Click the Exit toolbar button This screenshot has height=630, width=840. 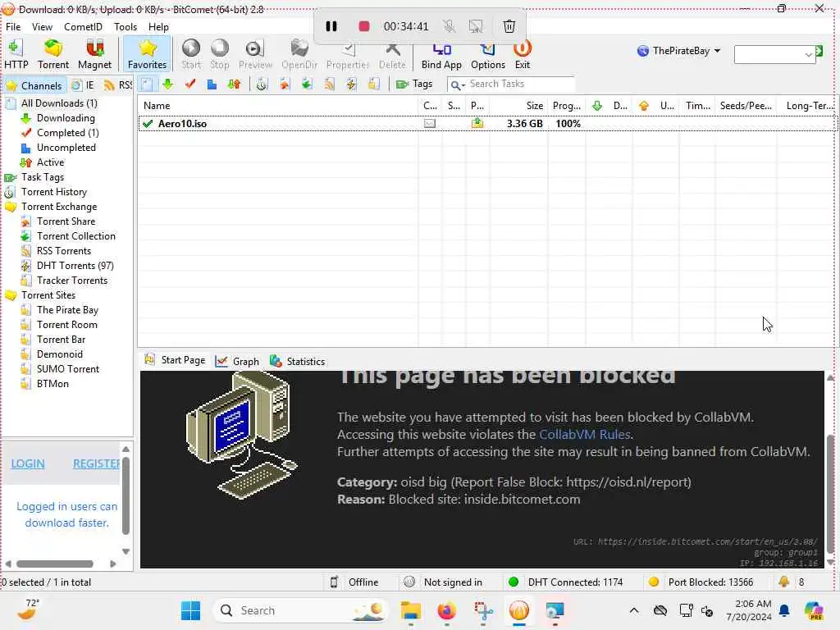(523, 55)
